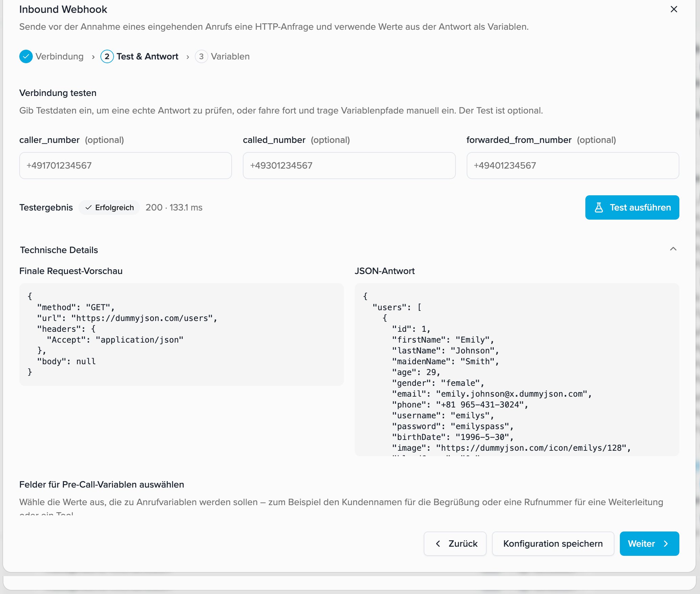700x594 pixels.
Task: Run the test with Test ausführen
Action: pyautogui.click(x=632, y=207)
